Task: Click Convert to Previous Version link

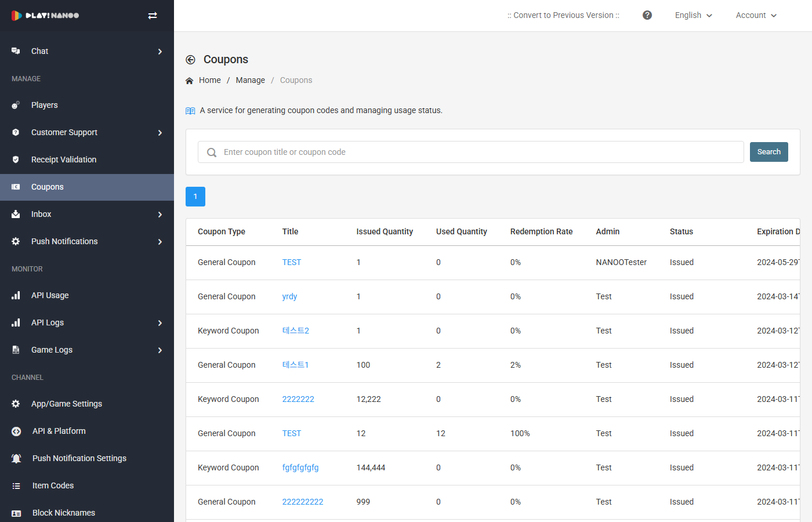Action: (x=563, y=15)
